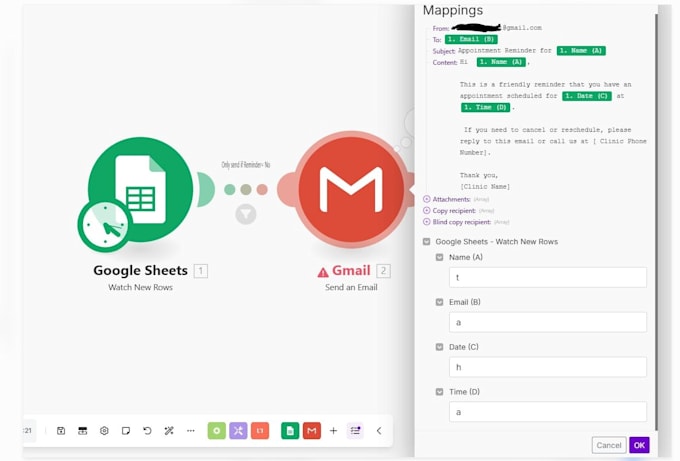Click the notes icon in the toolbar
This screenshot has height=461, width=680.
coord(126,431)
